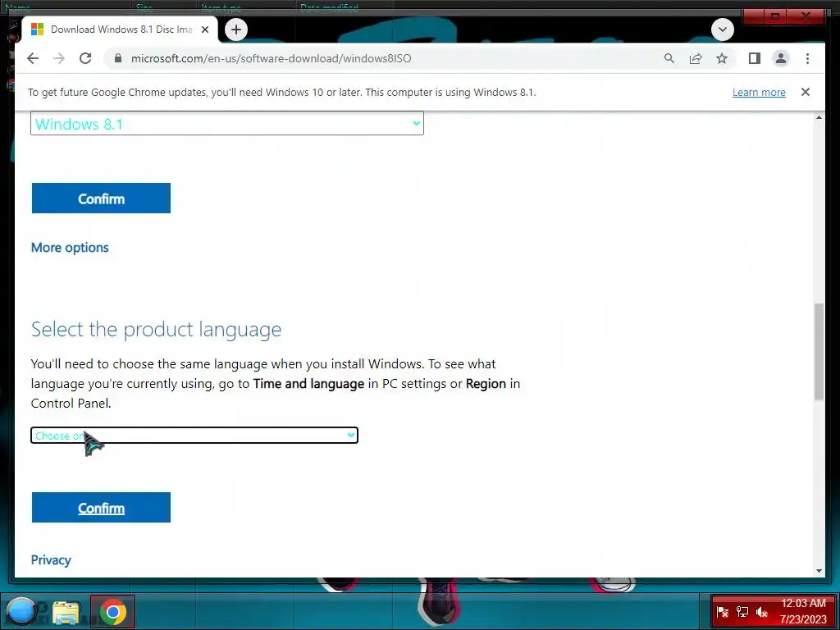Close the Download Windows 8.1 tab

[204, 30]
